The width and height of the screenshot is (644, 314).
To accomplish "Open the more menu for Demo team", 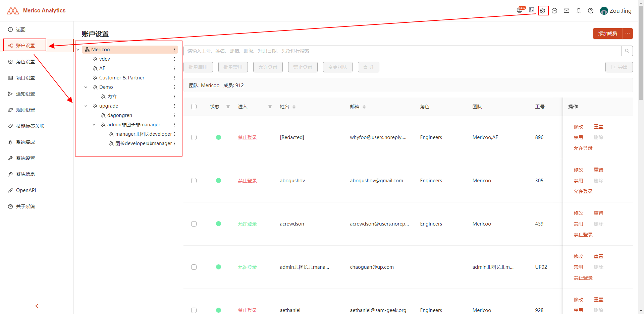I will point(174,87).
